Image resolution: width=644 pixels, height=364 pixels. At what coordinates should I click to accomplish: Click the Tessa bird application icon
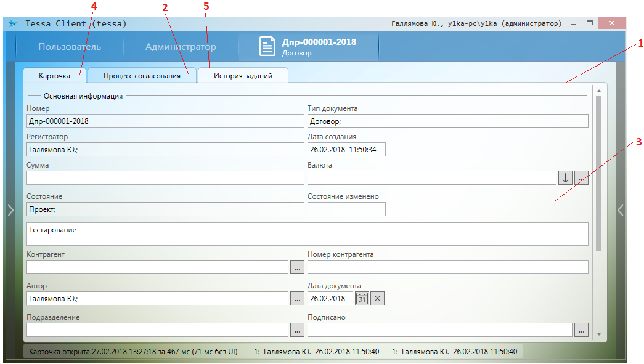tap(12, 24)
